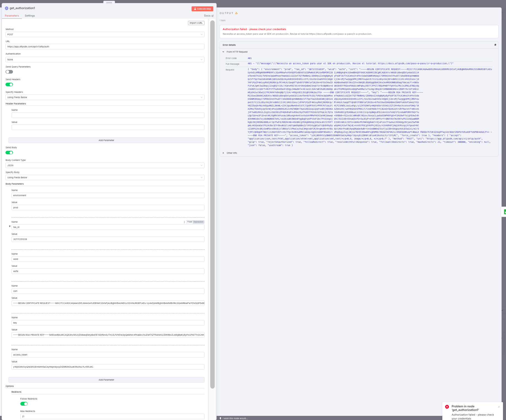Switch to the Settings tab
506x420 pixels.
point(30,16)
